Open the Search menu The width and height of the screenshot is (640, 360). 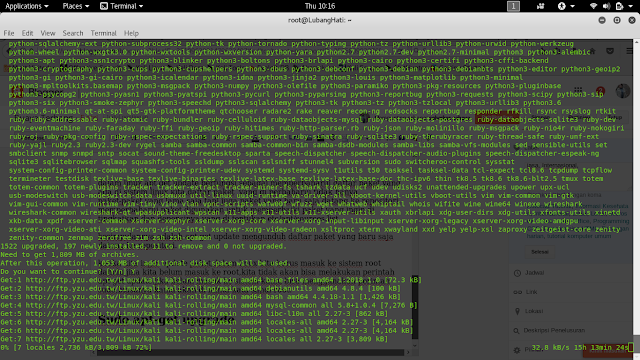pyautogui.click(x=73, y=33)
